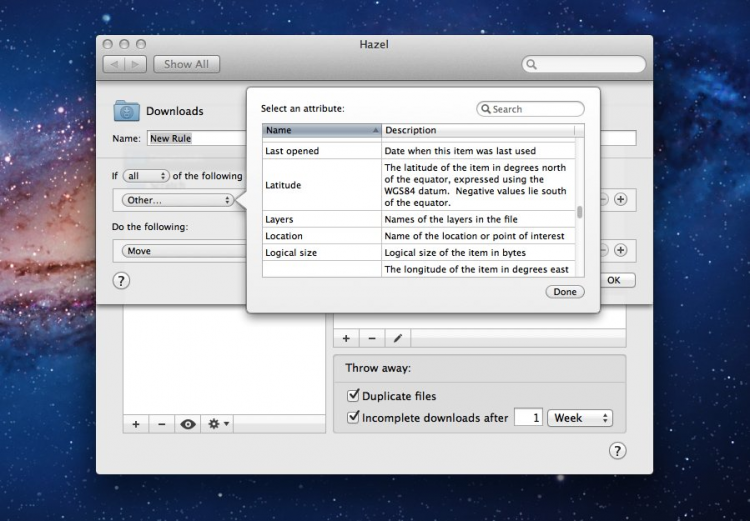Open the gear actions menu
750x521 pixels.
tap(218, 424)
